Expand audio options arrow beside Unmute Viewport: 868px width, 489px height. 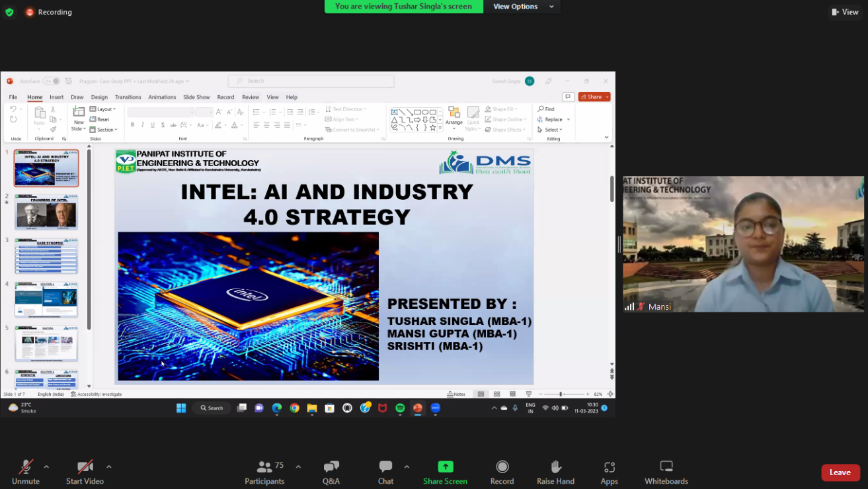point(46,467)
